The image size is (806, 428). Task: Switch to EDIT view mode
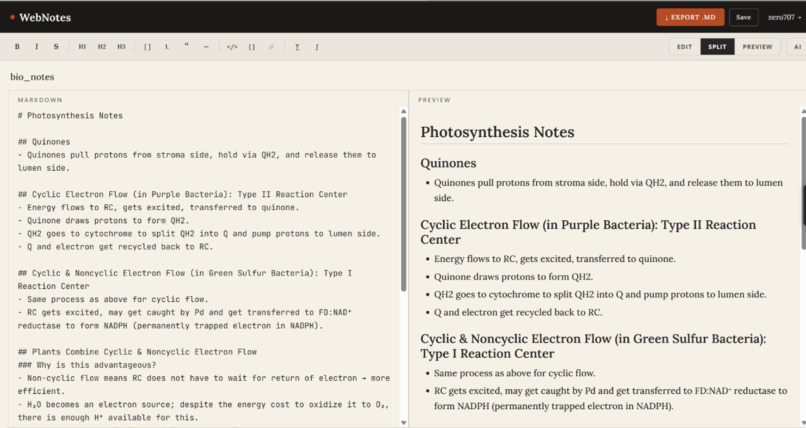click(684, 47)
